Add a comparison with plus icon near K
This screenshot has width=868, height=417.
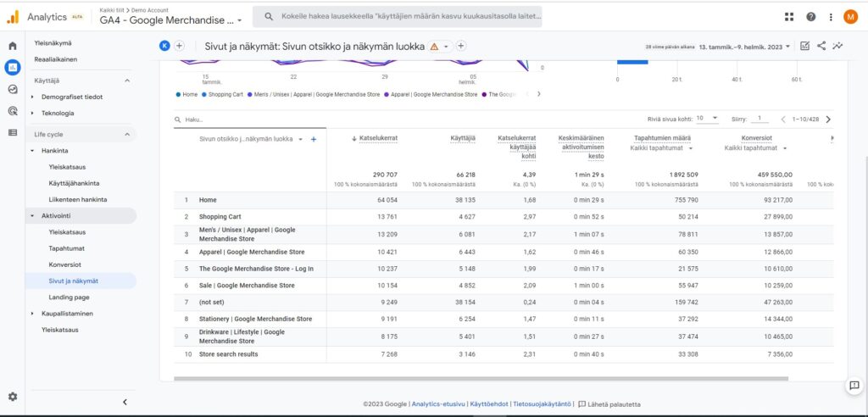pos(180,46)
